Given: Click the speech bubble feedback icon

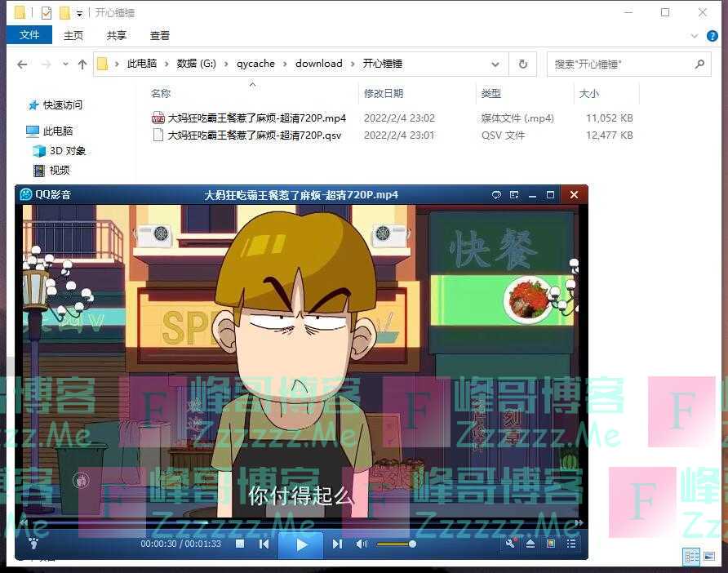Looking at the screenshot, I should [495, 195].
